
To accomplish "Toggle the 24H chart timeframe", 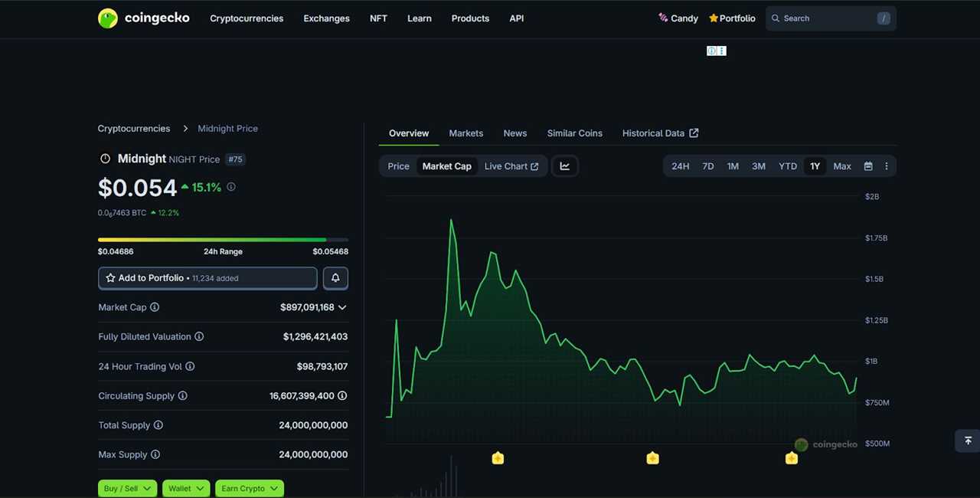I will point(680,165).
